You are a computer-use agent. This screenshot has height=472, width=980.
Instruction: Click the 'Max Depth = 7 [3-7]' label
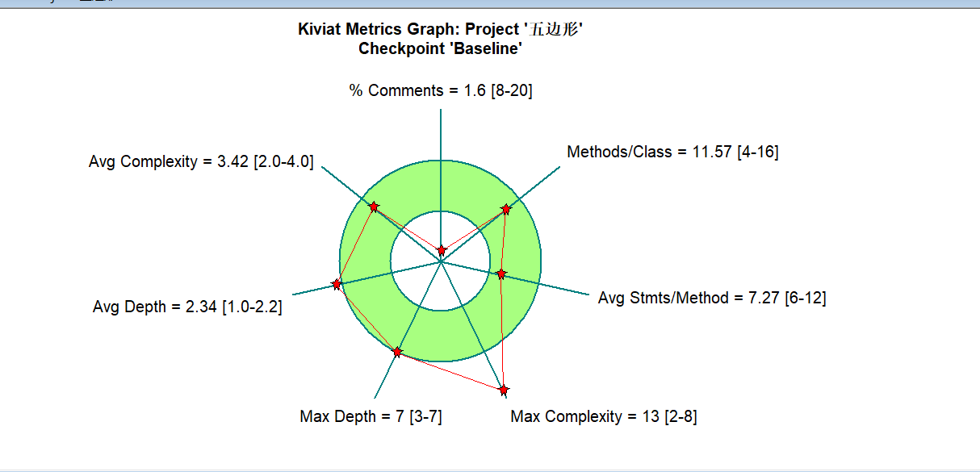click(371, 417)
